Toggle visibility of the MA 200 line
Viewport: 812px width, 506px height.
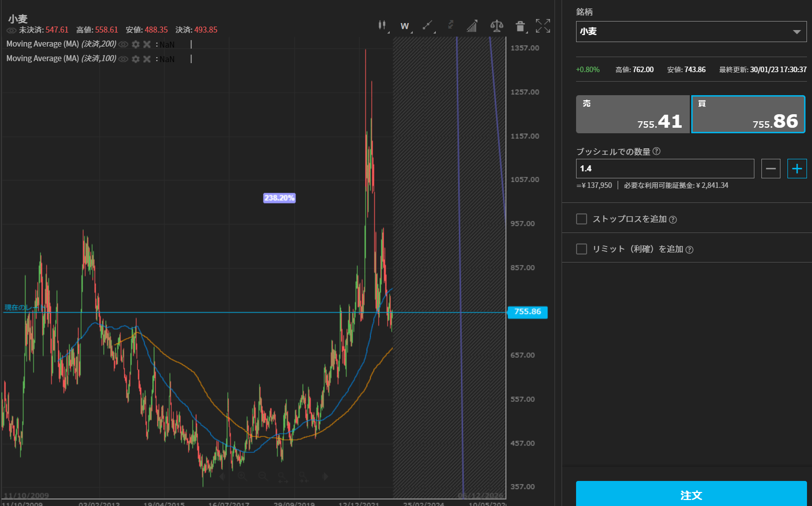pos(124,45)
